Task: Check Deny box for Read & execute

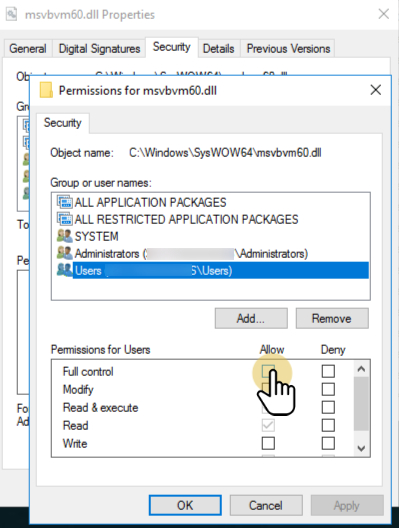Action: (328, 407)
